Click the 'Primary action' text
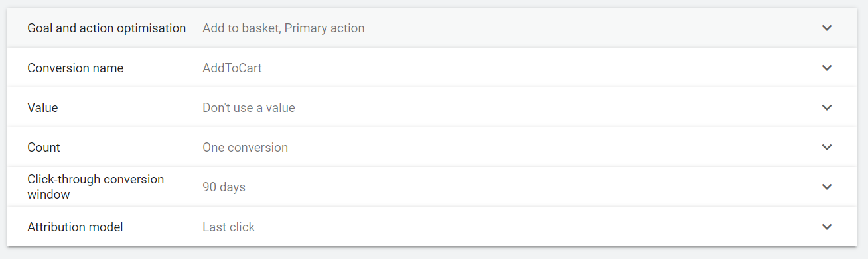This screenshot has width=868, height=259. tap(325, 28)
